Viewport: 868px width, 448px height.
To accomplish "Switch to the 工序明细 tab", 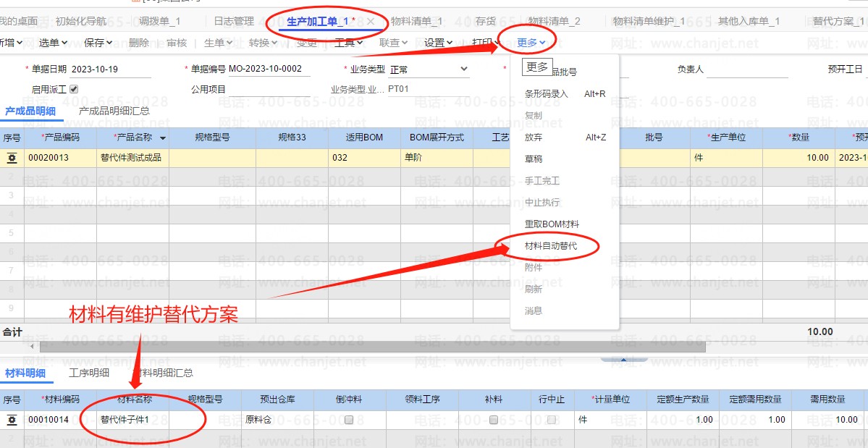I will click(89, 373).
